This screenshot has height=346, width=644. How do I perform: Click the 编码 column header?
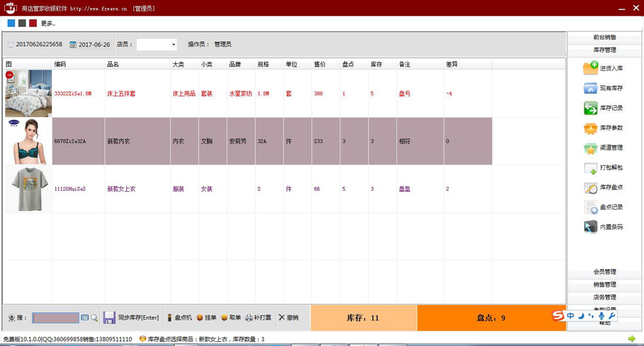[78, 64]
